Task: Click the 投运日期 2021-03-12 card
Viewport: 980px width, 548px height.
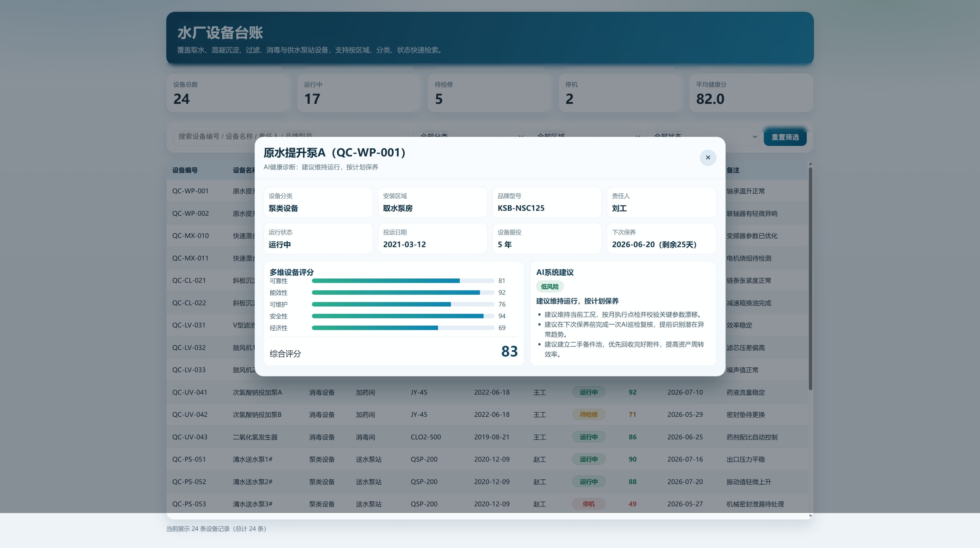Action: (x=432, y=238)
